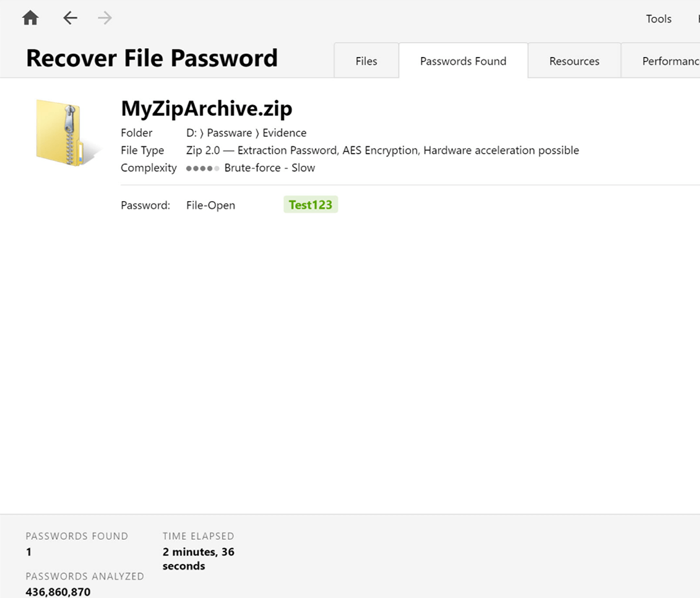Click the back arrow

pyautogui.click(x=70, y=18)
